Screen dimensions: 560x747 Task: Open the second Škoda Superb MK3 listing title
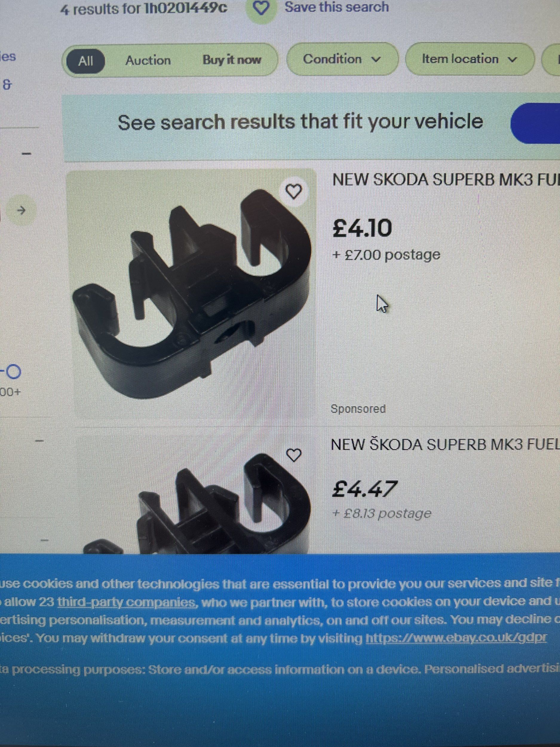tap(445, 444)
